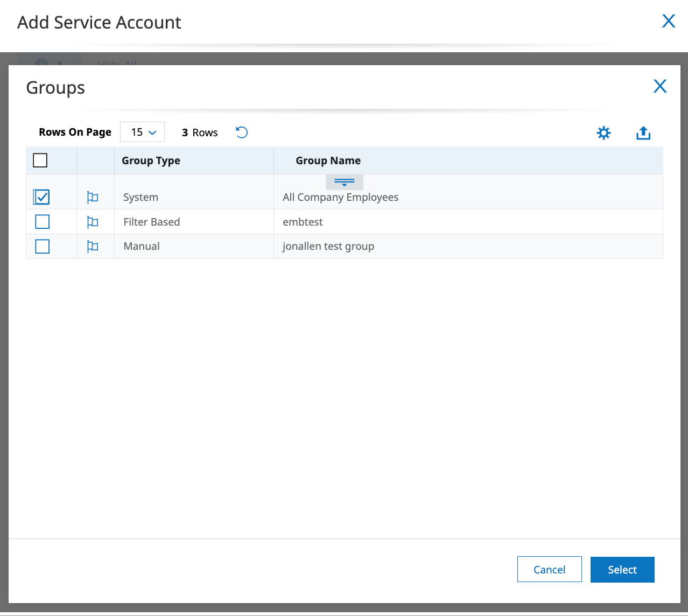Click the Cancel button
This screenshot has height=616, width=688.
550,569
